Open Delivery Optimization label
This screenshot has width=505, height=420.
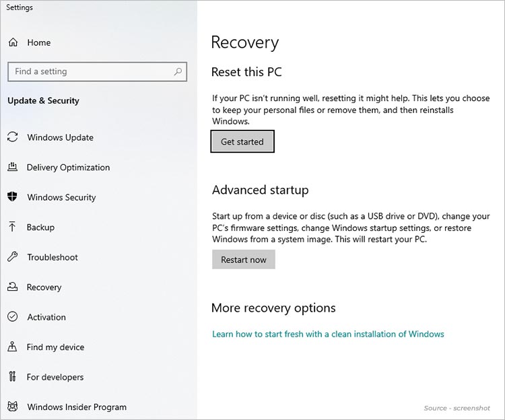[x=68, y=168]
